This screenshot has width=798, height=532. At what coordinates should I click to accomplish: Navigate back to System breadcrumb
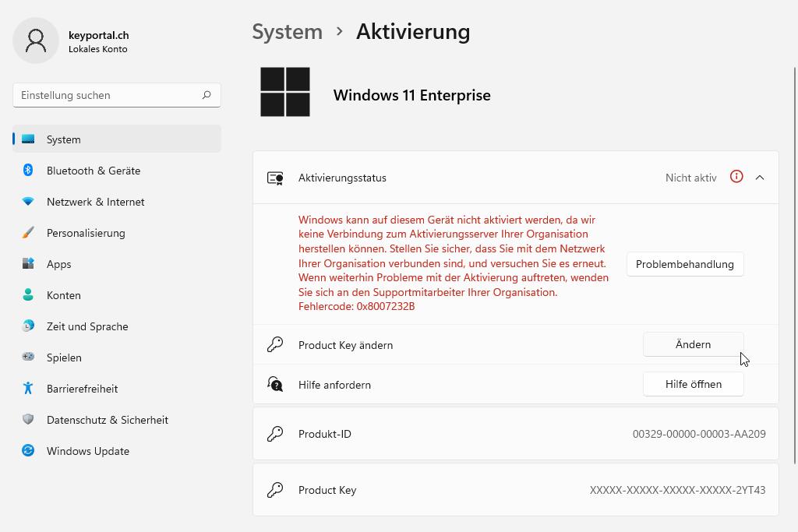click(287, 32)
